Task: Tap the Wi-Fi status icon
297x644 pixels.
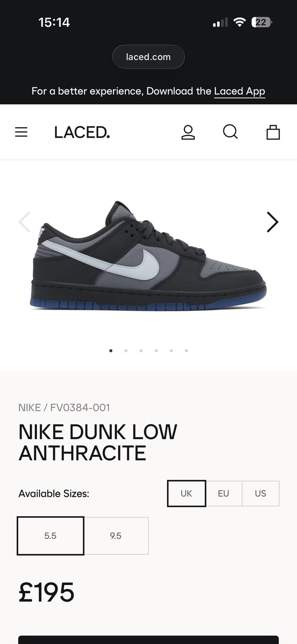Action: pyautogui.click(x=239, y=22)
